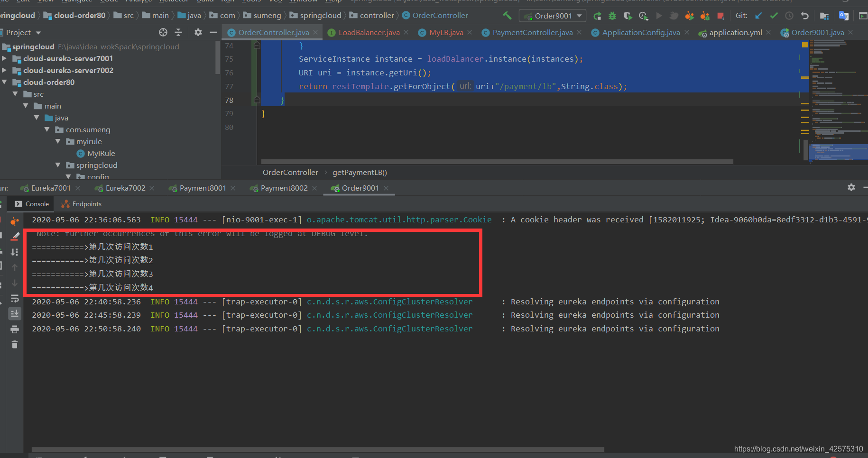Switch to MyLB.java editor tab
868x458 pixels.
point(445,33)
